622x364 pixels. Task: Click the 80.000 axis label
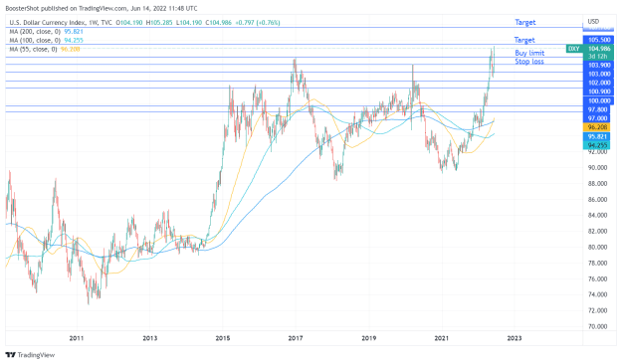tap(597, 247)
